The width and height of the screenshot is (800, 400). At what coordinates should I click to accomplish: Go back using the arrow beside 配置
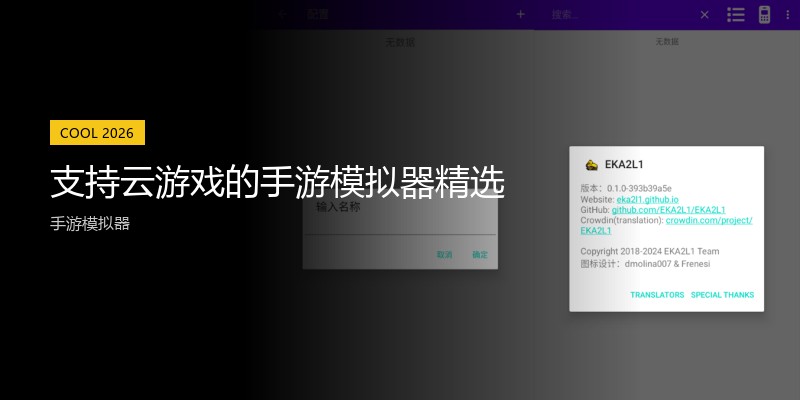[x=283, y=14]
